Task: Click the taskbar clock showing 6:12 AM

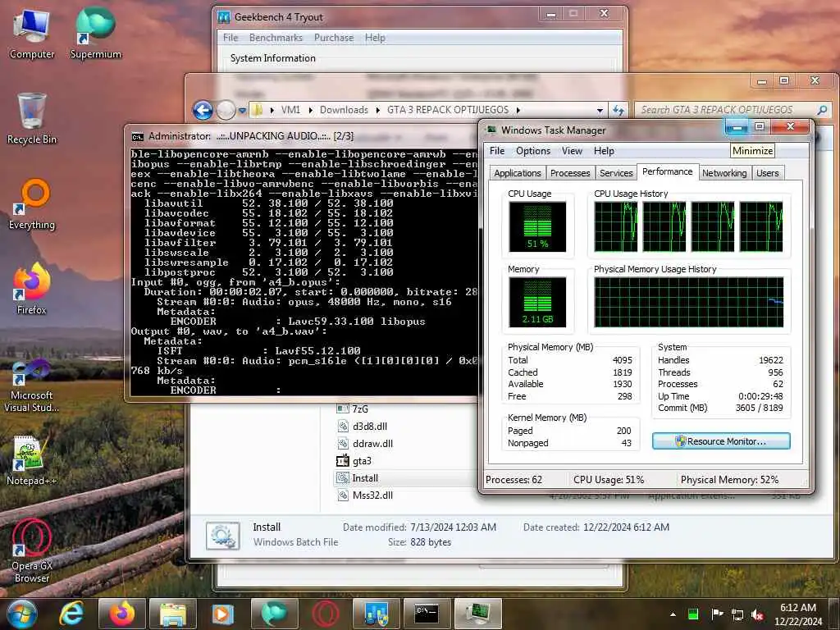Action: coord(797,614)
